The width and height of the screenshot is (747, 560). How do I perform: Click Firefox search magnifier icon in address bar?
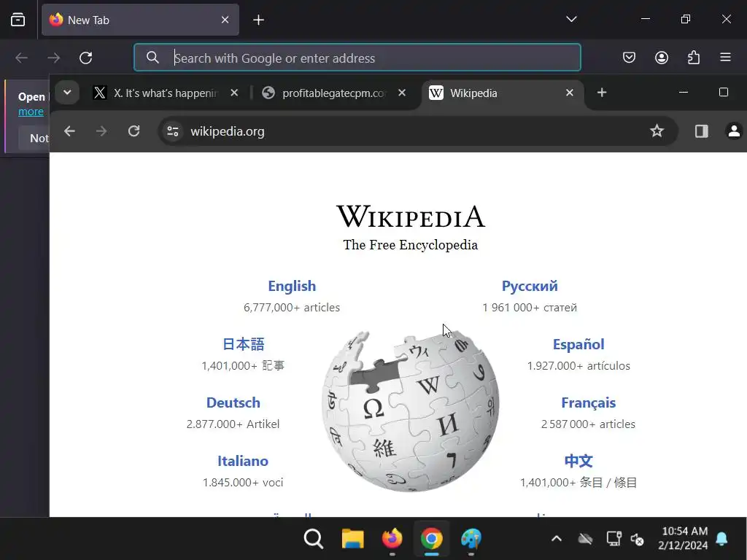[152, 58]
